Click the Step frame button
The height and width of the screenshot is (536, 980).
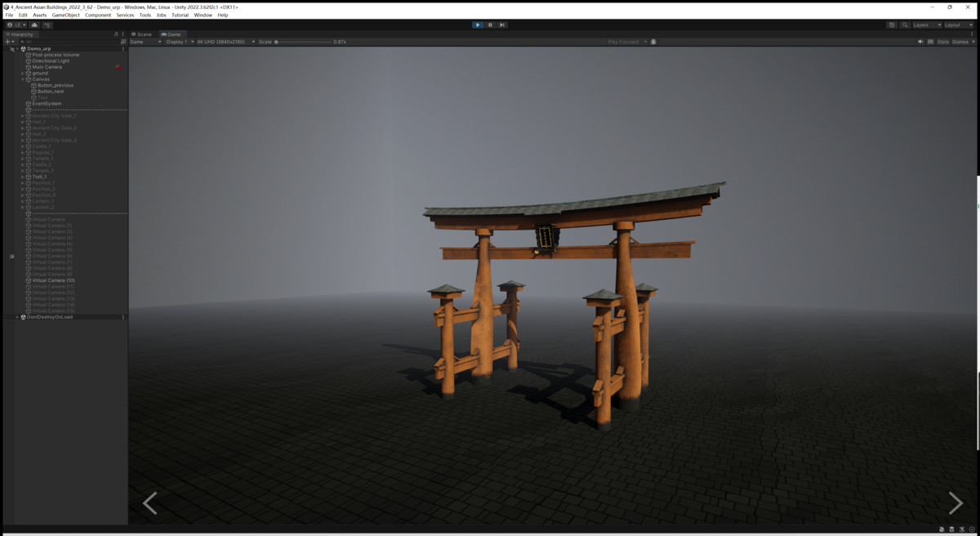501,25
